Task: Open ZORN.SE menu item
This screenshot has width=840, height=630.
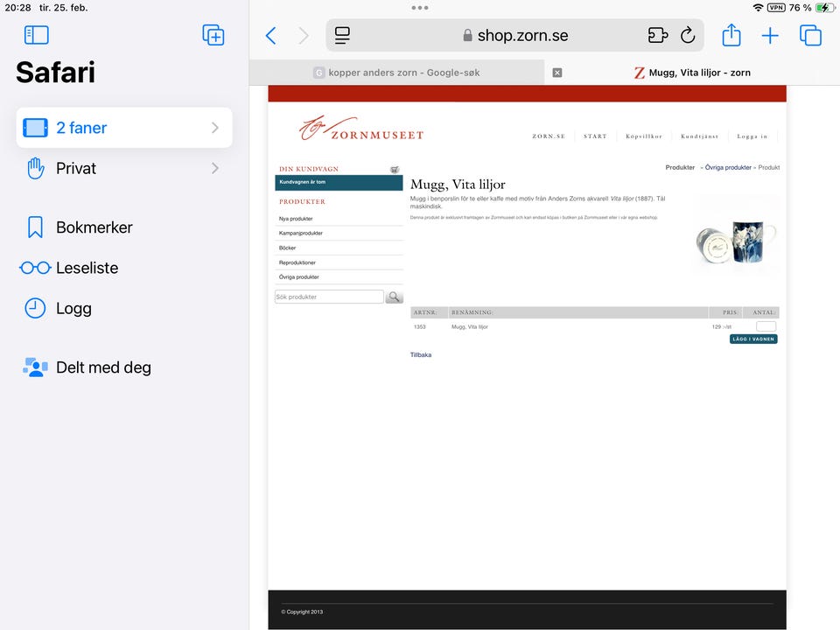Action: click(549, 136)
